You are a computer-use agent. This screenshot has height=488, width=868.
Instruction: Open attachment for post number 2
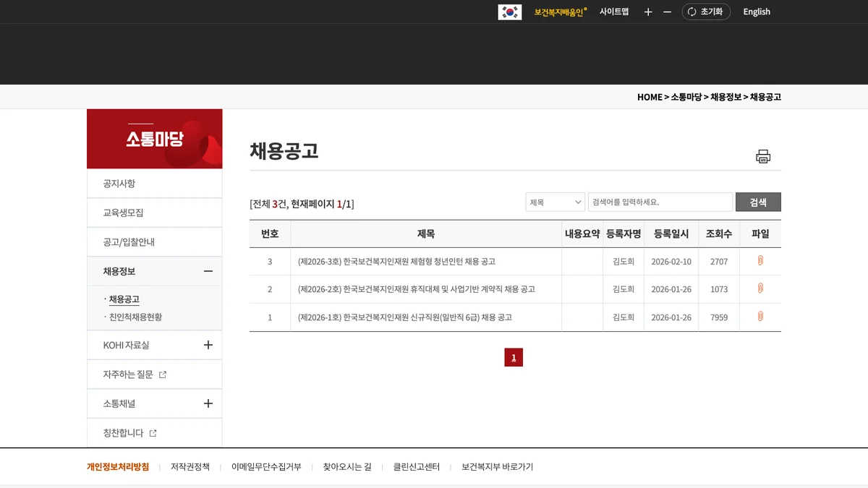760,288
